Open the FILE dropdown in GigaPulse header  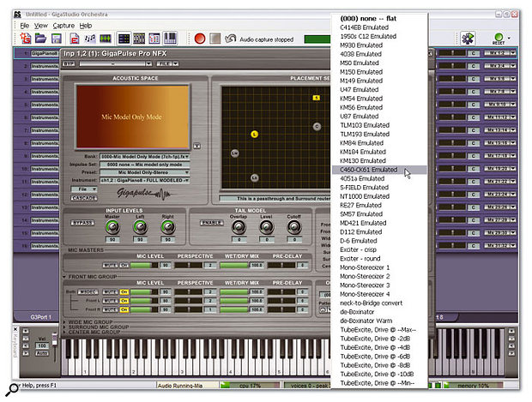pos(167,63)
